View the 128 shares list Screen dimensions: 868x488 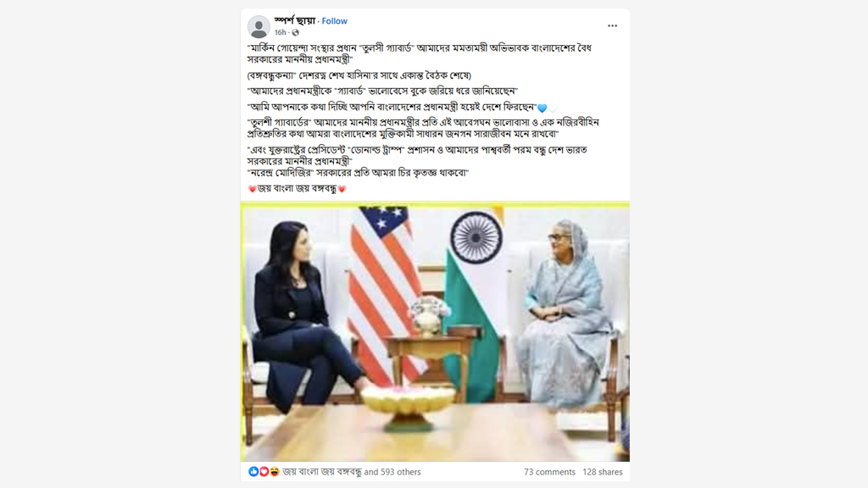point(603,472)
